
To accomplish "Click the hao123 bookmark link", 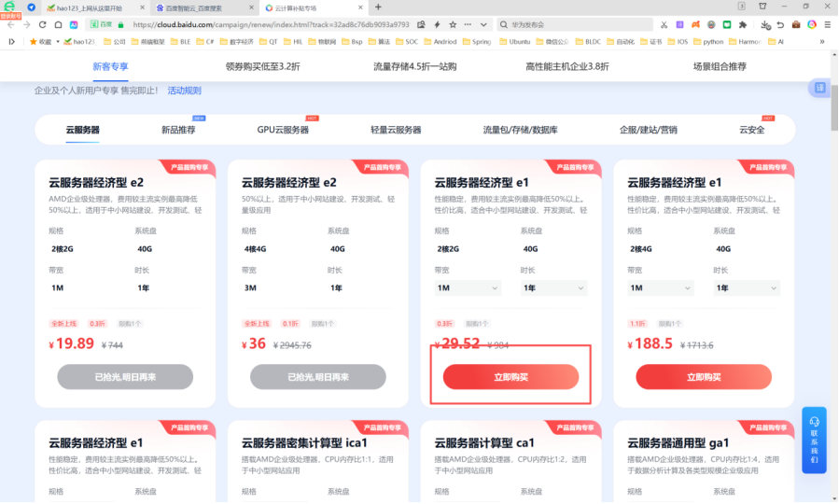I will pos(78,41).
